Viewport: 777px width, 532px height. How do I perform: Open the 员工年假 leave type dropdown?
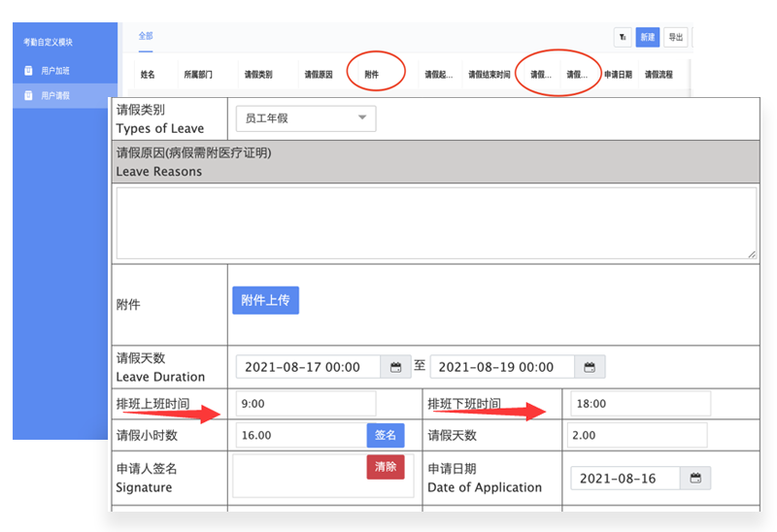pyautogui.click(x=306, y=118)
